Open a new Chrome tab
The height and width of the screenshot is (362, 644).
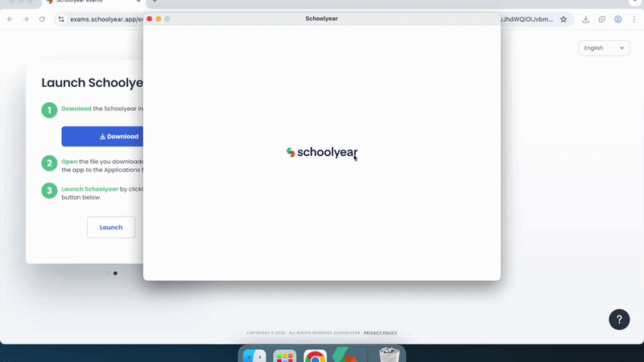tap(155, 2)
